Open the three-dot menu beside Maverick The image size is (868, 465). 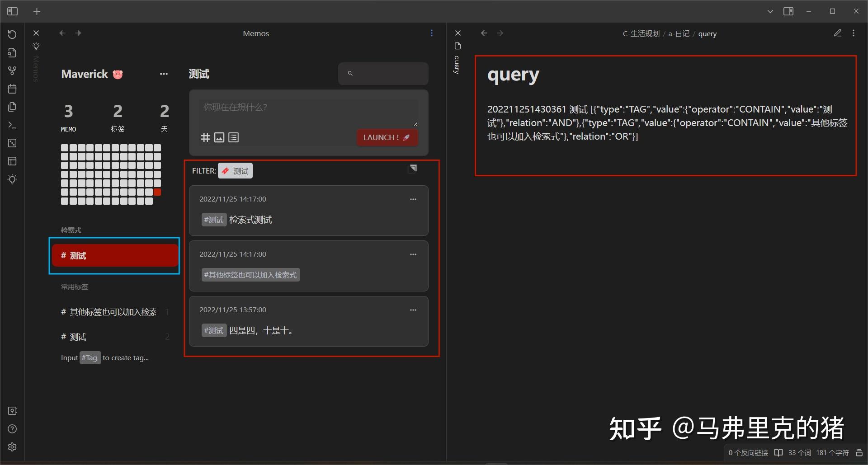coord(163,74)
